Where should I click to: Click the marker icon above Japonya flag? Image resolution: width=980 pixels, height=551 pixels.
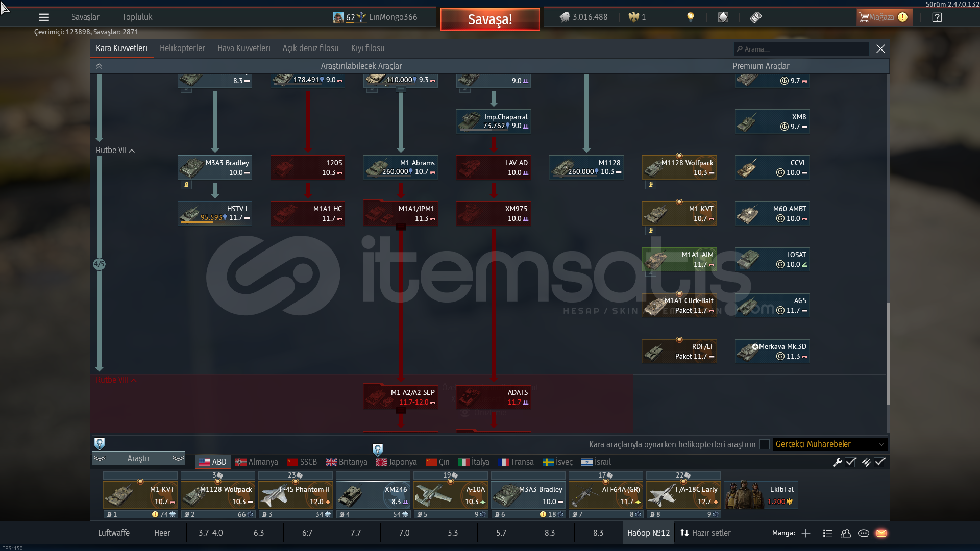[377, 449]
